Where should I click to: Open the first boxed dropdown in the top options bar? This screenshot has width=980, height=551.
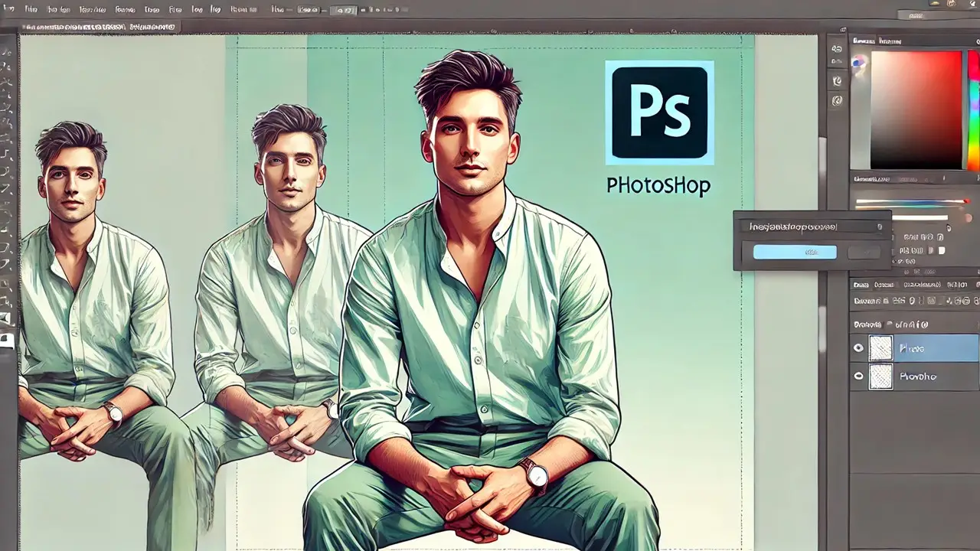coord(308,11)
